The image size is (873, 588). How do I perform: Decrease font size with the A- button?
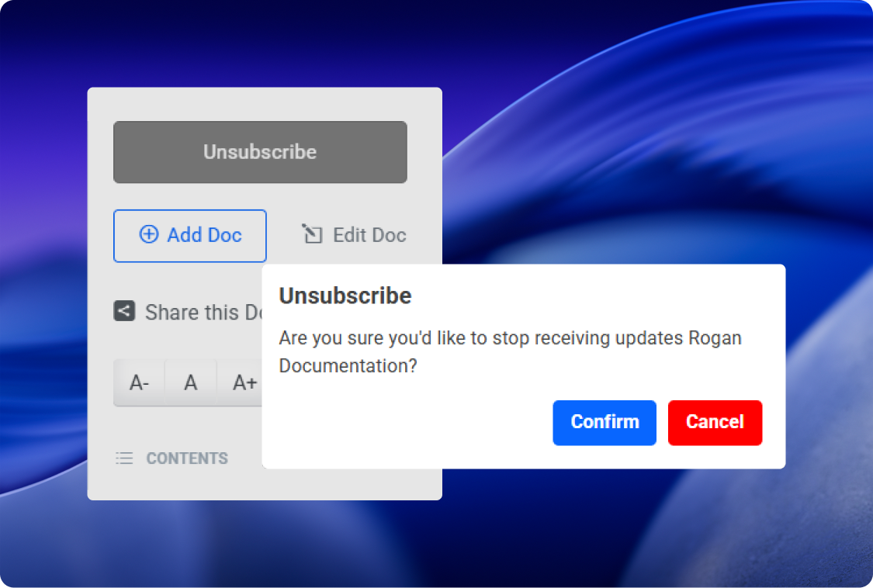coord(140,382)
